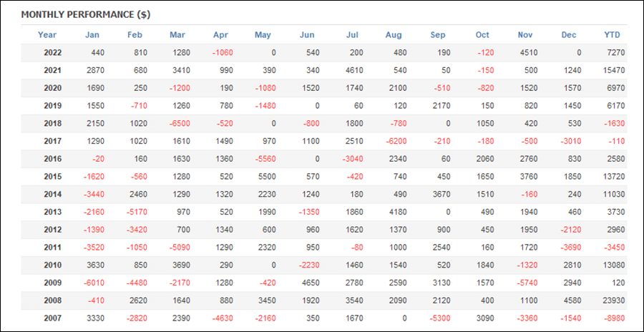The image size is (644, 332).
Task: Select the 2013 year row label
Action: tap(52, 213)
